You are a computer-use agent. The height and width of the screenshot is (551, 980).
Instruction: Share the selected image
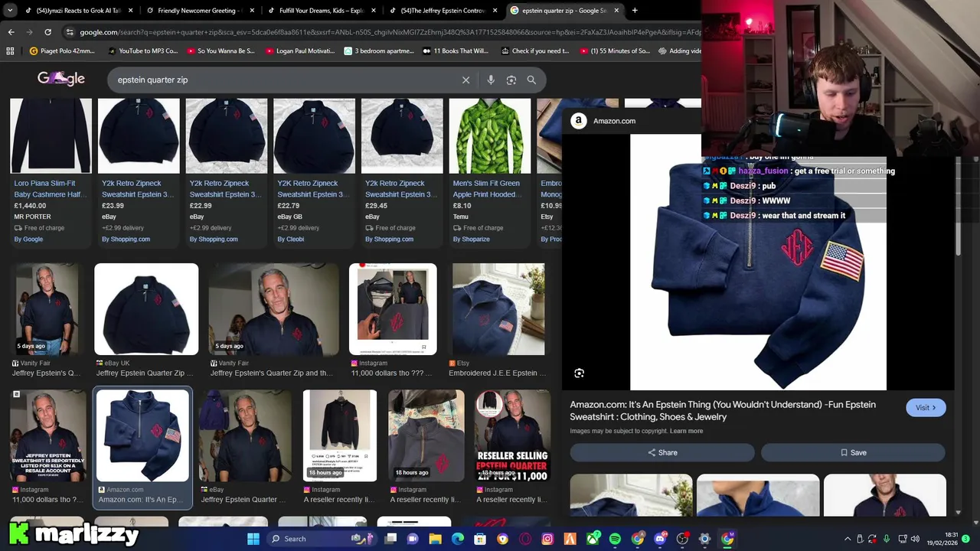tap(662, 452)
